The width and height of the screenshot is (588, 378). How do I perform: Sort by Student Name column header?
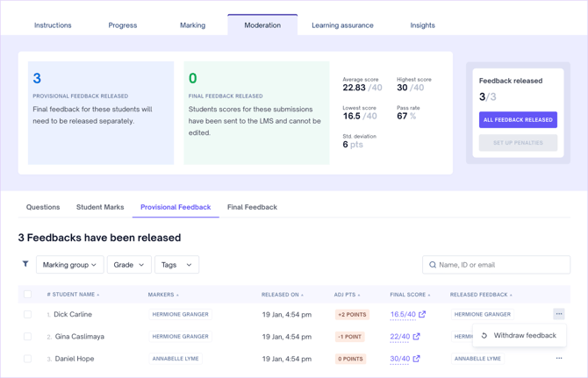(x=73, y=295)
